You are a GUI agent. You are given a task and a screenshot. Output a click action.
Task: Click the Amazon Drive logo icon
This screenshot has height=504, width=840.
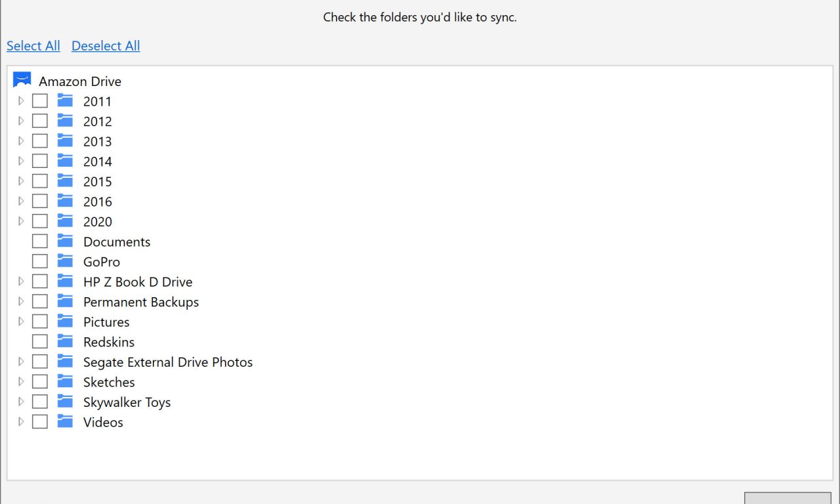[x=22, y=80]
